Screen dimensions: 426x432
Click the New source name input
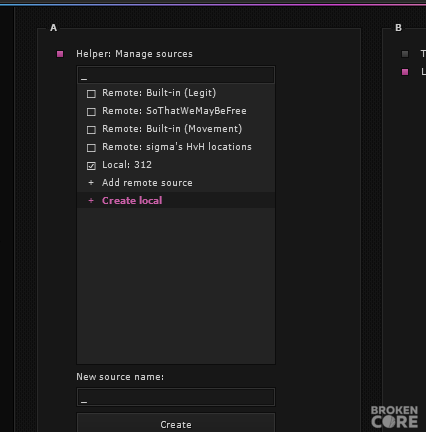coord(176,397)
